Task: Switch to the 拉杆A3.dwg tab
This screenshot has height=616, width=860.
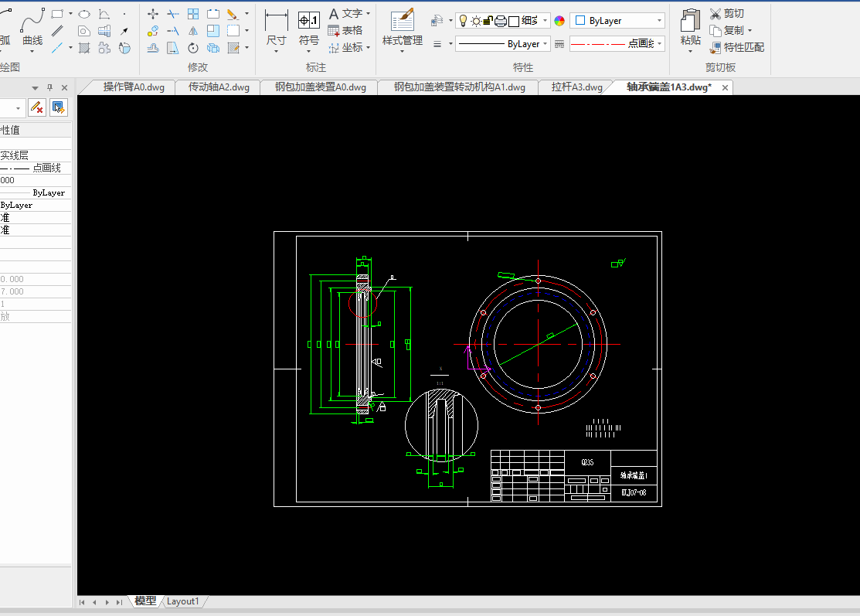Action: pyautogui.click(x=577, y=87)
